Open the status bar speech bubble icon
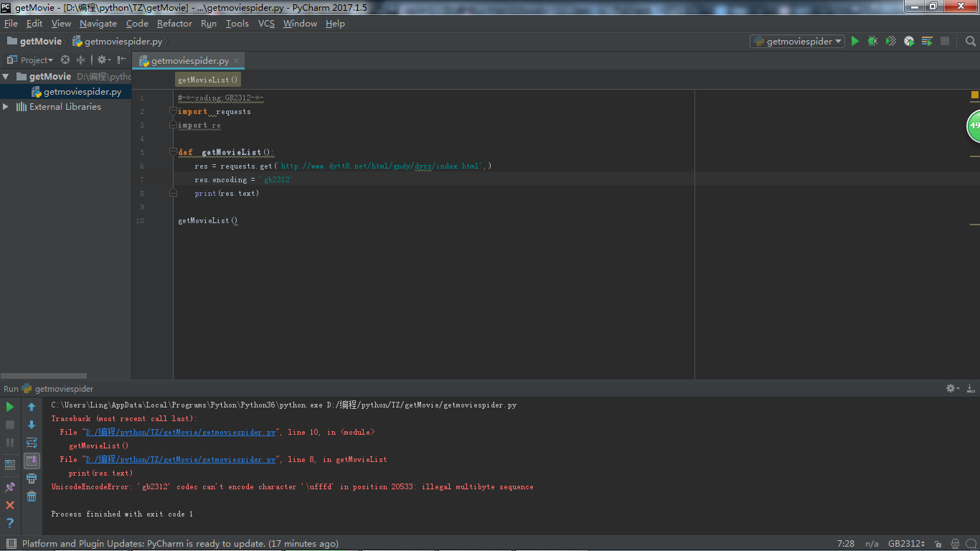 click(971, 544)
